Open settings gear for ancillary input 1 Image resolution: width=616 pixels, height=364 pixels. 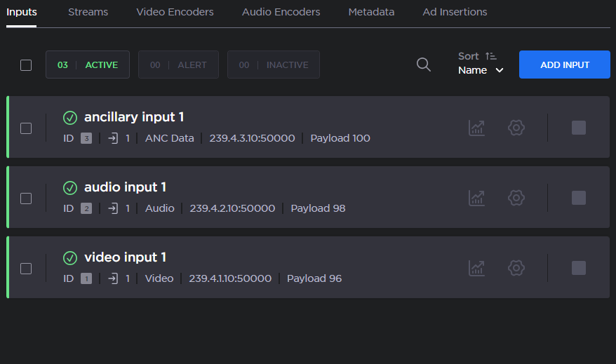(x=516, y=128)
